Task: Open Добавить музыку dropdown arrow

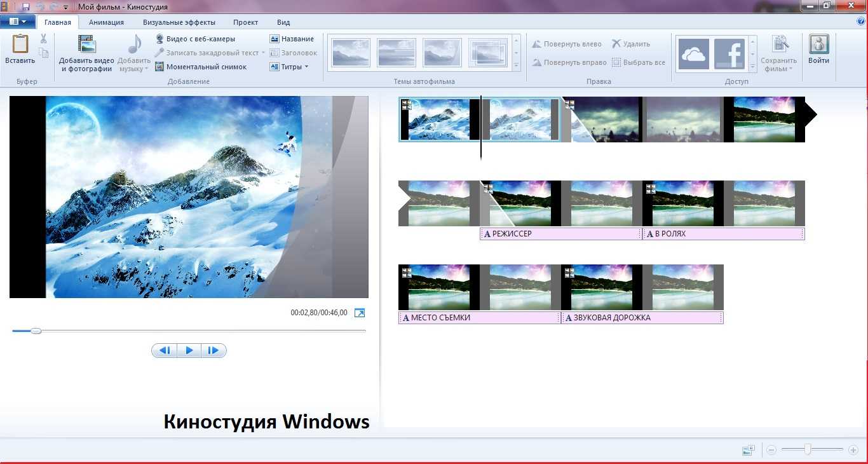Action: click(146, 69)
